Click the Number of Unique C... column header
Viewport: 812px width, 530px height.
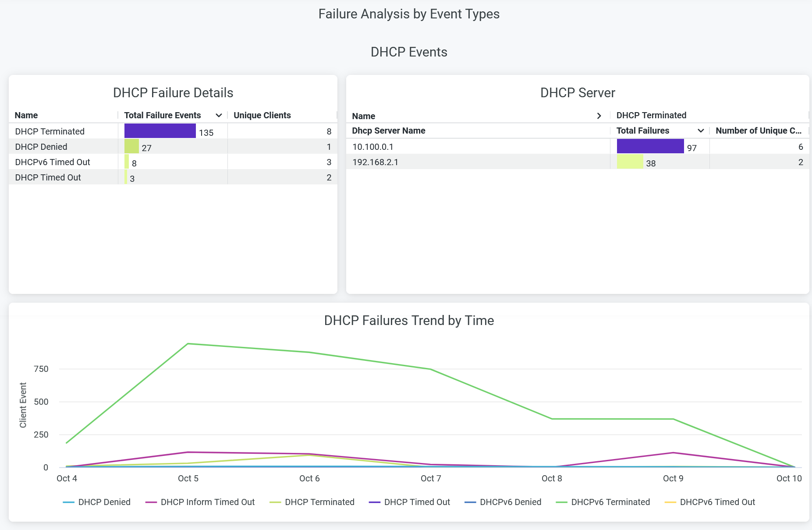tap(758, 131)
